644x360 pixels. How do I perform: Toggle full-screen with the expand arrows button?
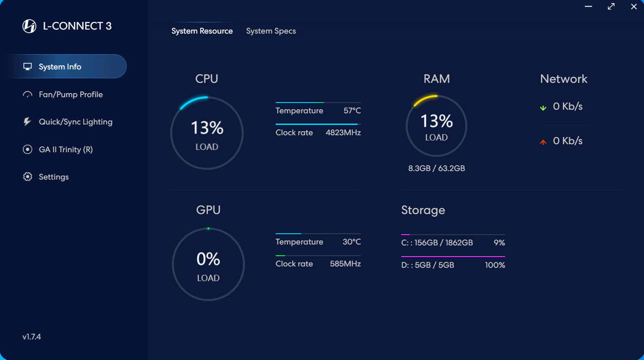point(611,7)
